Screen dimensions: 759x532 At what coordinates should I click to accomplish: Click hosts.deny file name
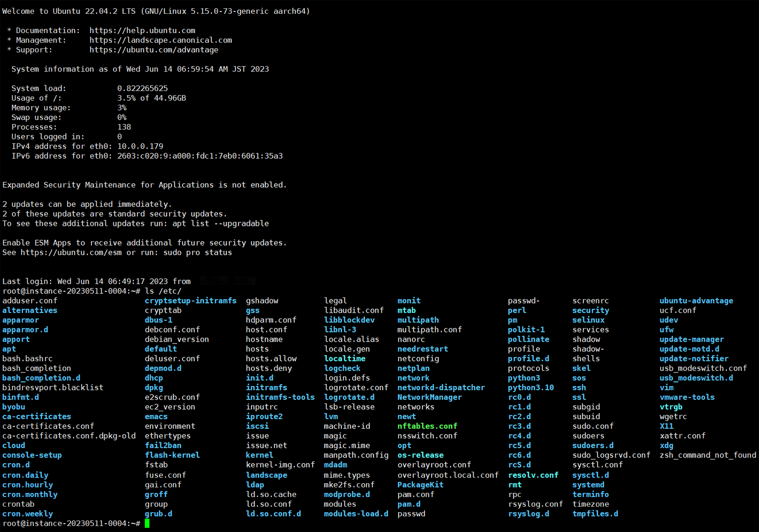click(269, 368)
